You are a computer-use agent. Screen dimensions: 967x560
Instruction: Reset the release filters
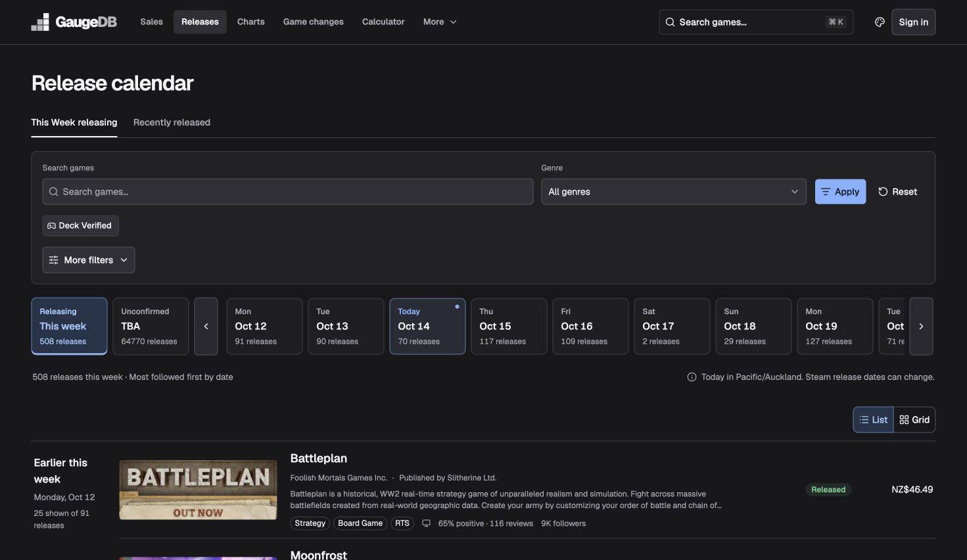[897, 191]
